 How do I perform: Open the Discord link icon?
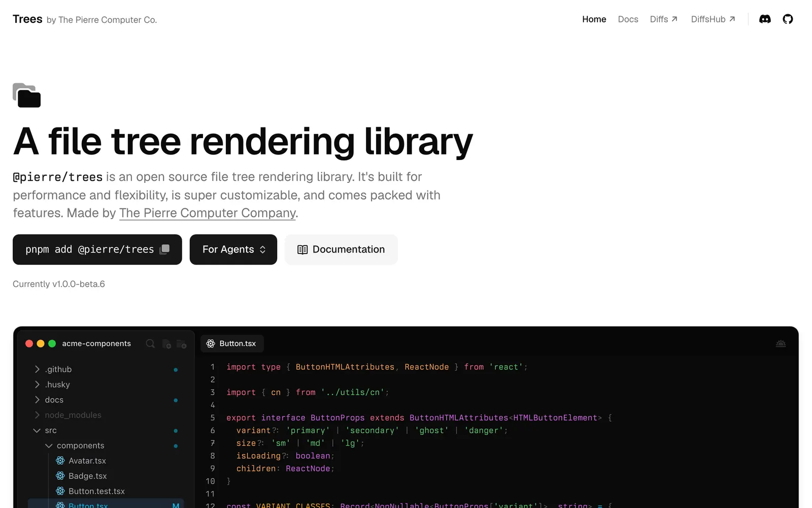[x=765, y=19]
